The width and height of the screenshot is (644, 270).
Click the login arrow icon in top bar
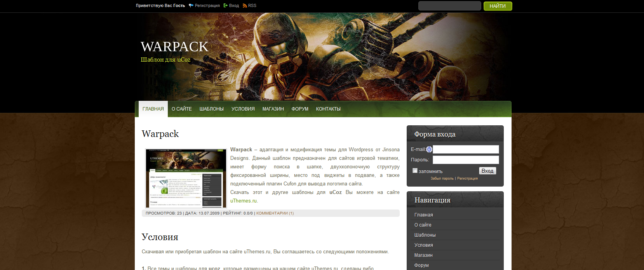[226, 5]
